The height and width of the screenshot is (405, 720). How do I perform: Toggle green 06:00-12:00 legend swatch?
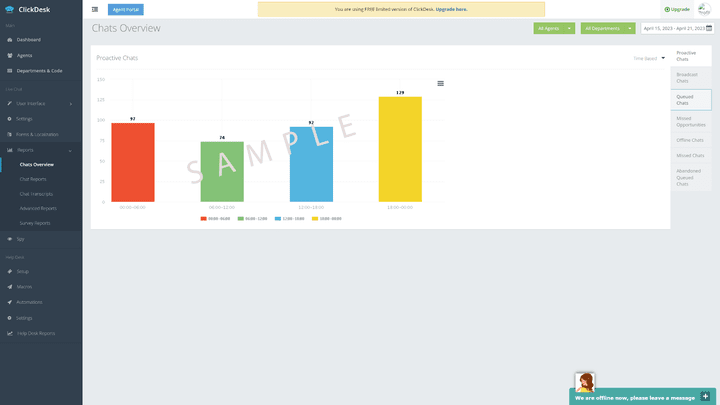(241, 219)
